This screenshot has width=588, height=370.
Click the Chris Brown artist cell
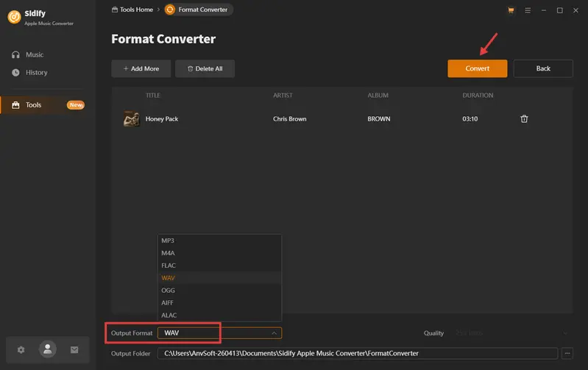click(x=289, y=119)
